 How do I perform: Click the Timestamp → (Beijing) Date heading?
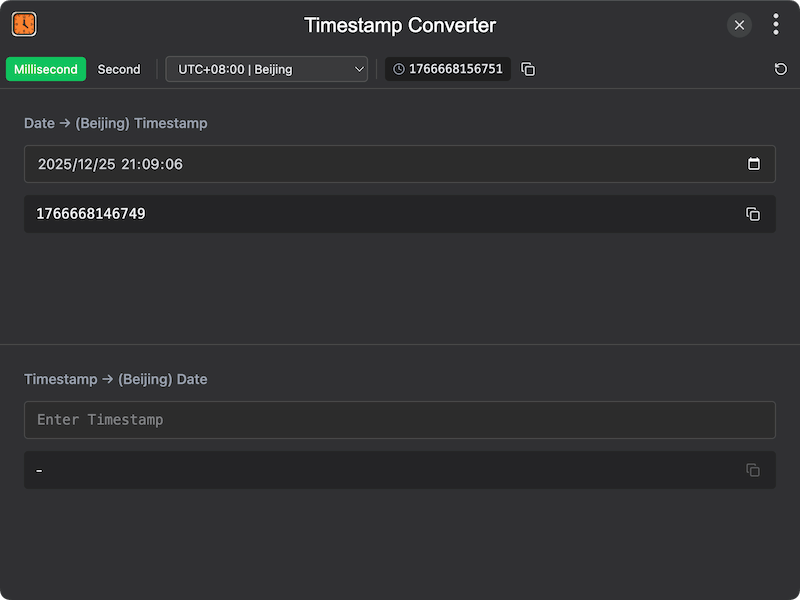pyautogui.click(x=116, y=379)
